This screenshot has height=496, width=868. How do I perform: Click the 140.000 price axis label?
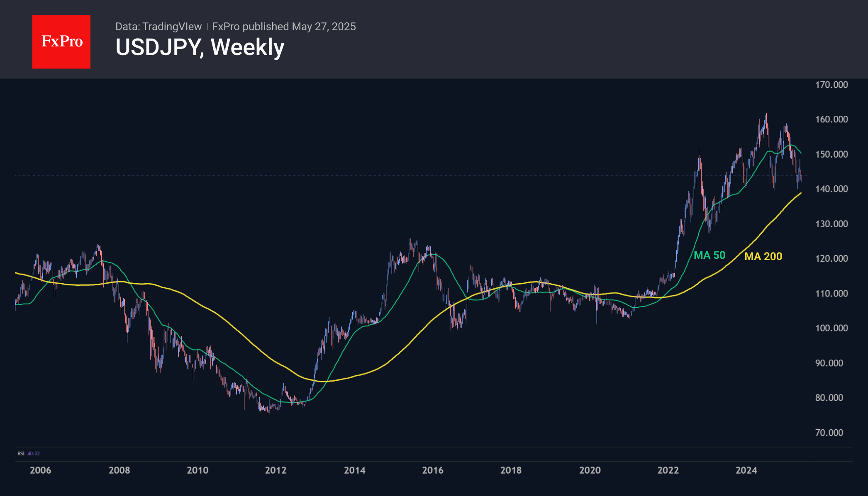(831, 189)
